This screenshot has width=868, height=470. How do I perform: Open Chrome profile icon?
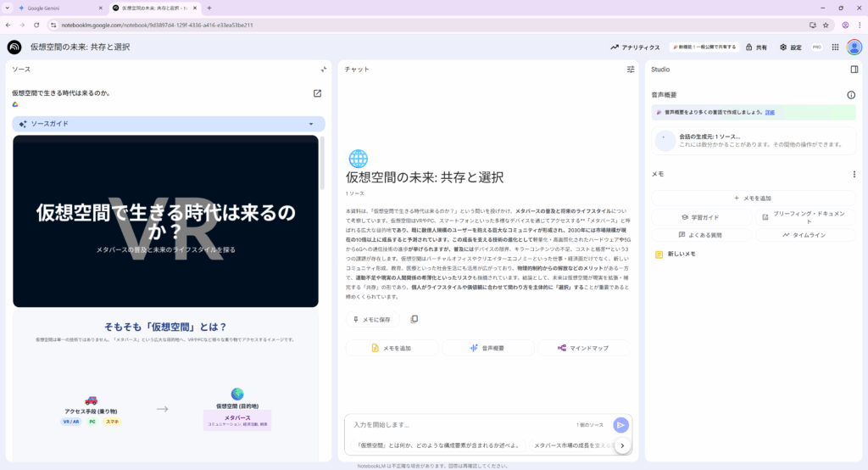coord(845,25)
